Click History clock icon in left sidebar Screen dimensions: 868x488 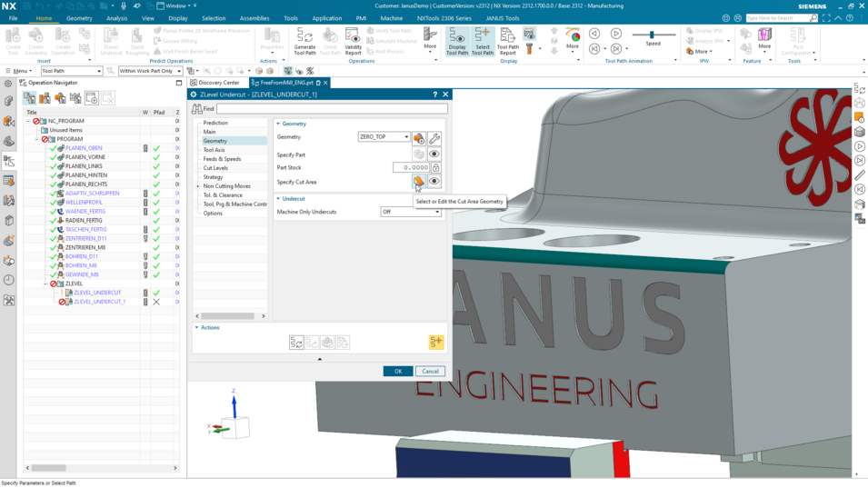click(x=9, y=280)
